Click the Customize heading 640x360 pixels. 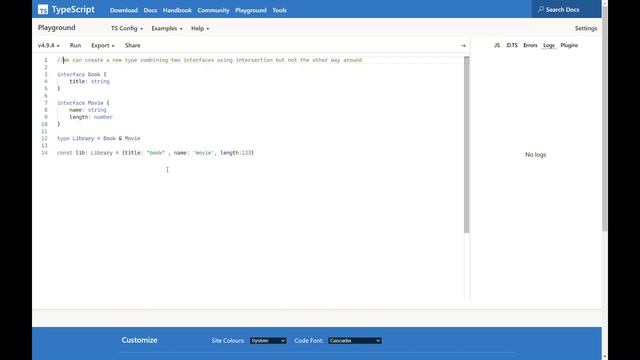click(139, 340)
